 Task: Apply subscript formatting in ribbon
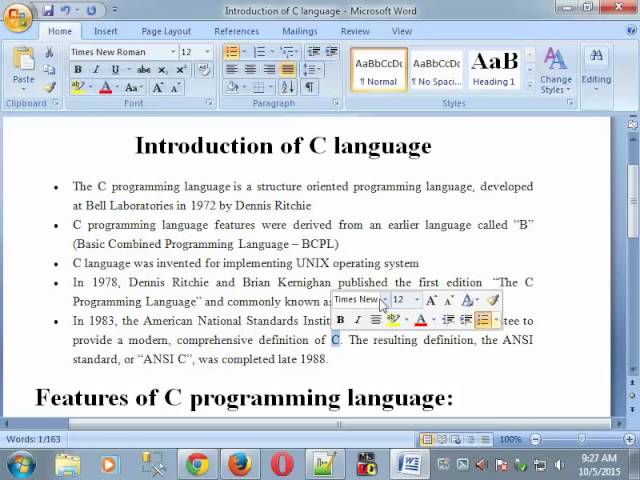pos(162,70)
